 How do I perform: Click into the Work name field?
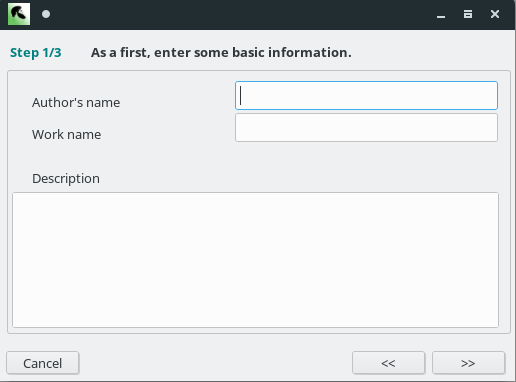[x=366, y=128]
